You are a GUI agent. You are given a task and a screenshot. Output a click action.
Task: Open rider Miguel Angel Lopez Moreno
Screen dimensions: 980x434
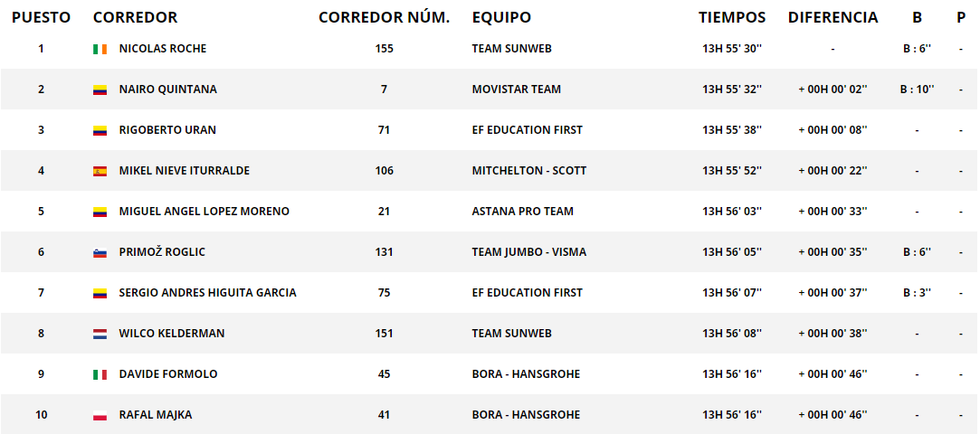[x=205, y=212]
